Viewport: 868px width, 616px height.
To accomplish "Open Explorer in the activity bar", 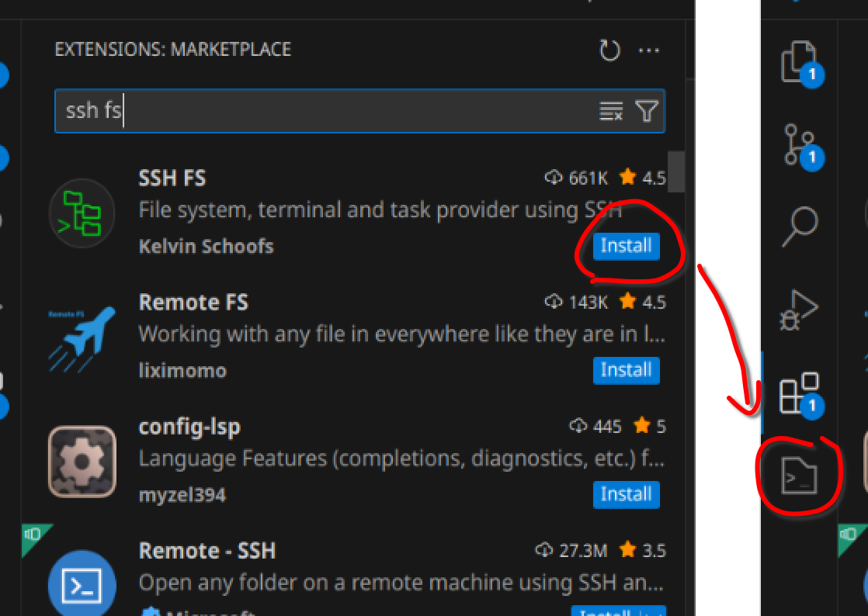I will coord(800,63).
